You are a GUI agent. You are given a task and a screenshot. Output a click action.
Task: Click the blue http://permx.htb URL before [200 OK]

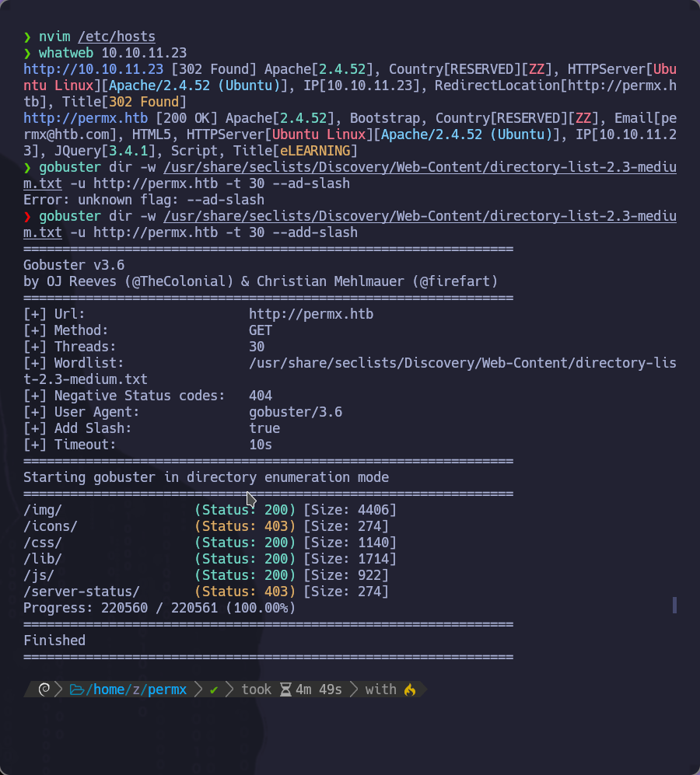(86, 119)
